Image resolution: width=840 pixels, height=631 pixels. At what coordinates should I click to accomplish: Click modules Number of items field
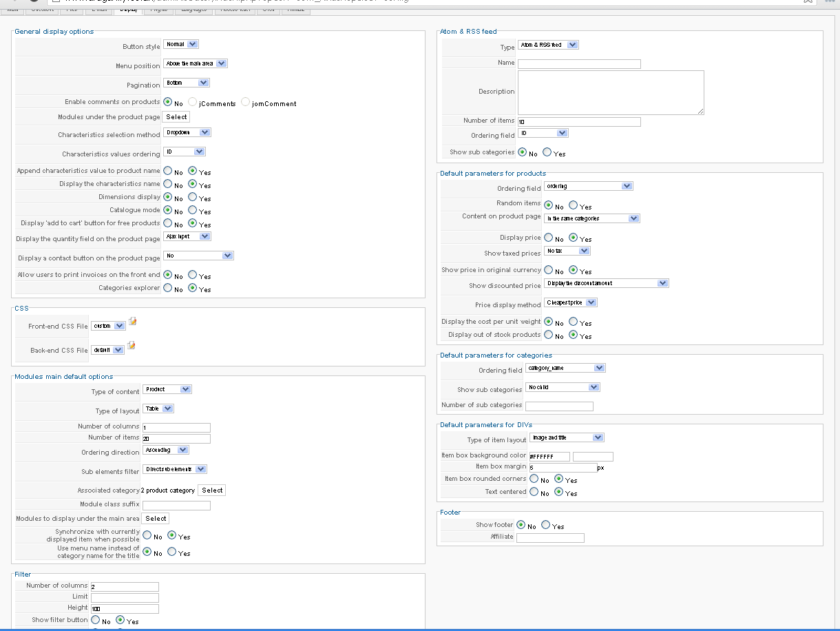click(176, 439)
